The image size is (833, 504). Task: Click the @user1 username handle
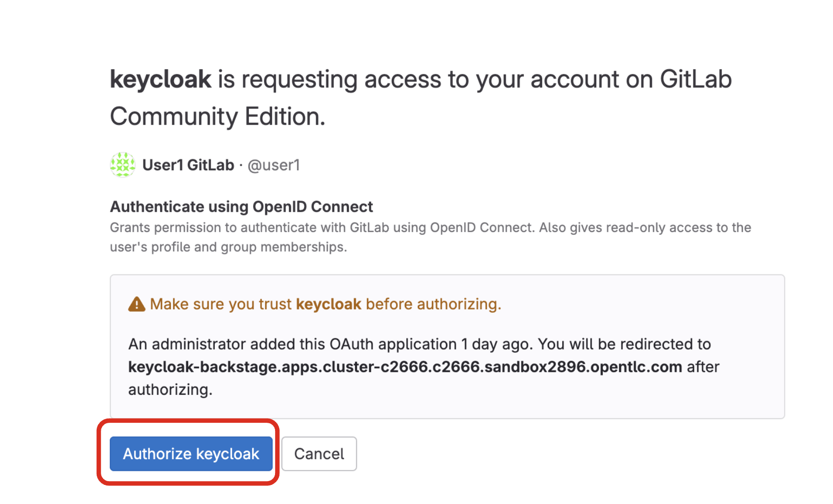(x=274, y=165)
